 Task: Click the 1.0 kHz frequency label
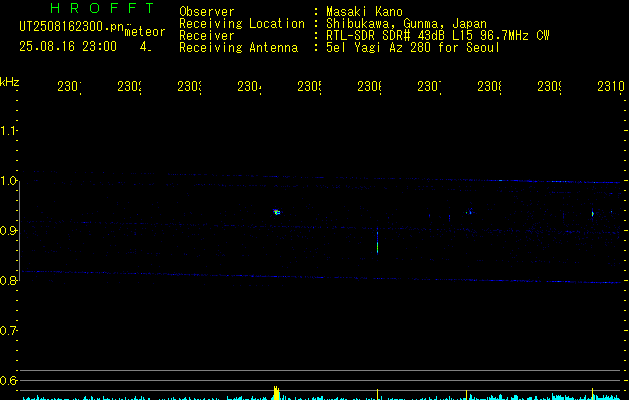click(x=8, y=181)
